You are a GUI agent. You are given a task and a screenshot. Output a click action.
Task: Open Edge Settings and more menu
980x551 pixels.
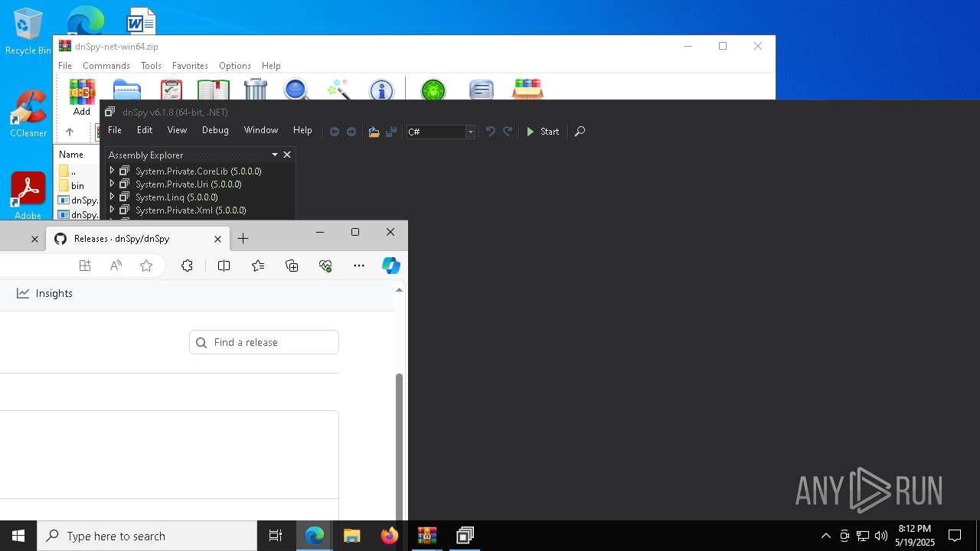(359, 266)
